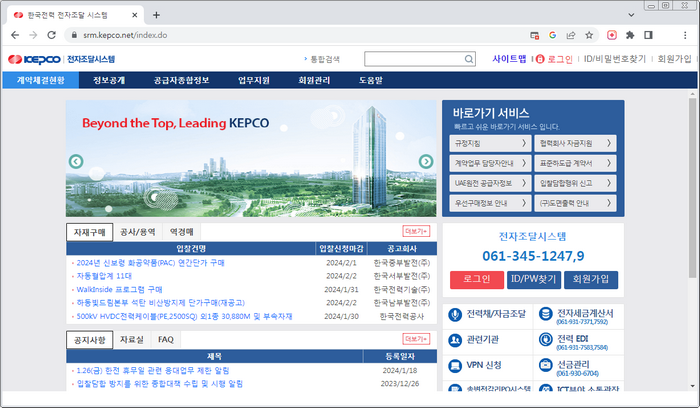Click the ID/PW찾기 button
This screenshot has height=408, width=700.
pyautogui.click(x=533, y=280)
